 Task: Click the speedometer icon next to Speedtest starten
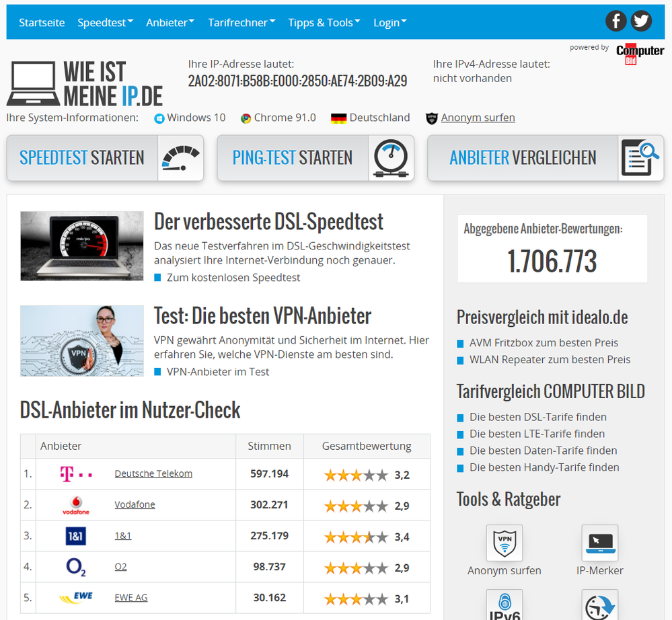coord(180,157)
